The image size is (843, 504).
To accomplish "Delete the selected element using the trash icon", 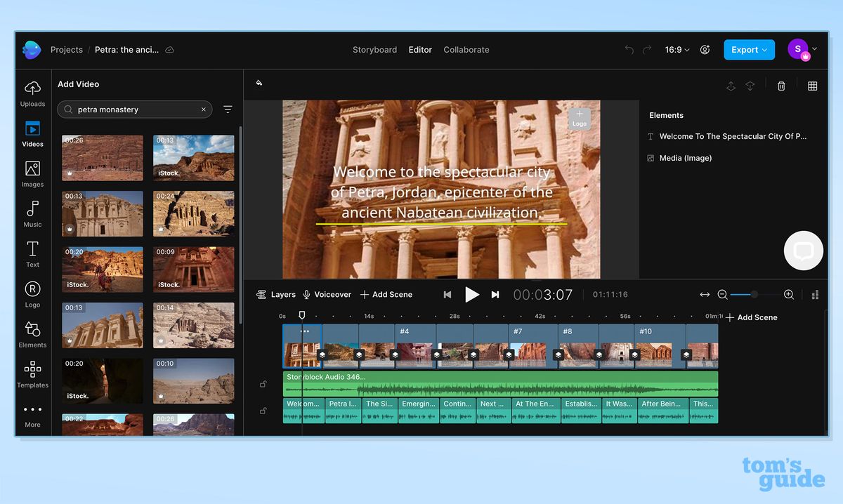I will [x=781, y=86].
